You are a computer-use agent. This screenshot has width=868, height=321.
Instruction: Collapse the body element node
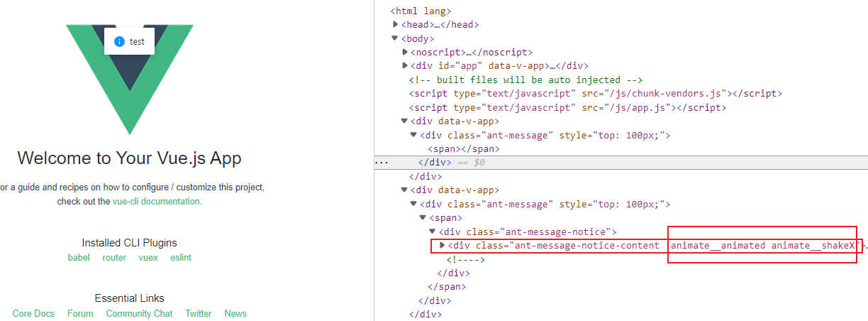(395, 38)
